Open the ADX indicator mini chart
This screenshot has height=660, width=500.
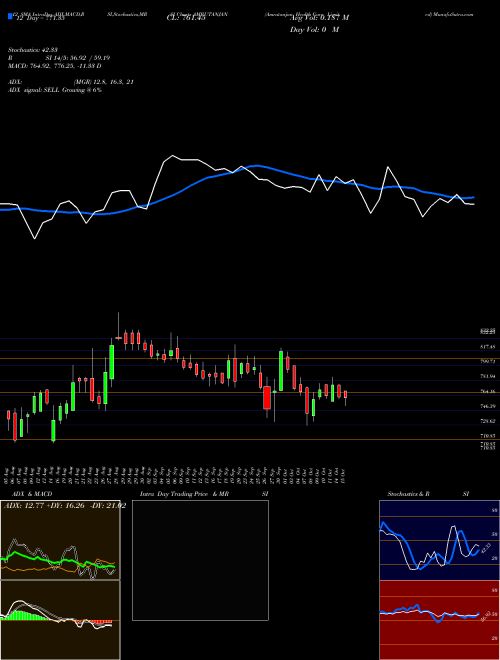coord(60,540)
